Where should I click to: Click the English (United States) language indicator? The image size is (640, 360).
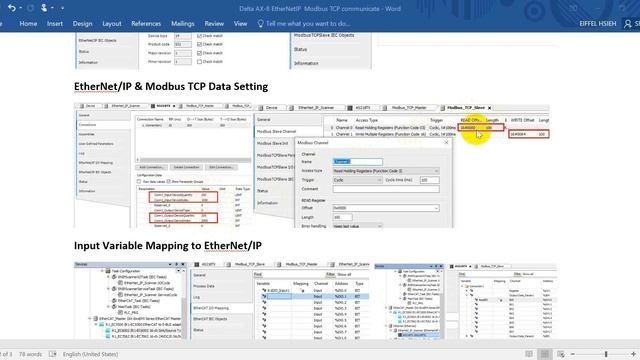pos(90,354)
